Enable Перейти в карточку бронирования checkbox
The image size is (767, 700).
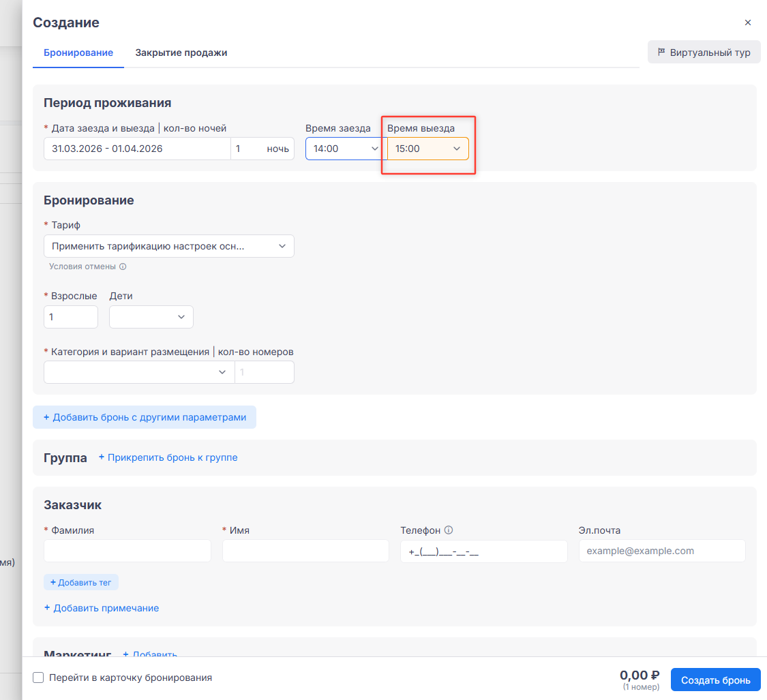tap(39, 678)
